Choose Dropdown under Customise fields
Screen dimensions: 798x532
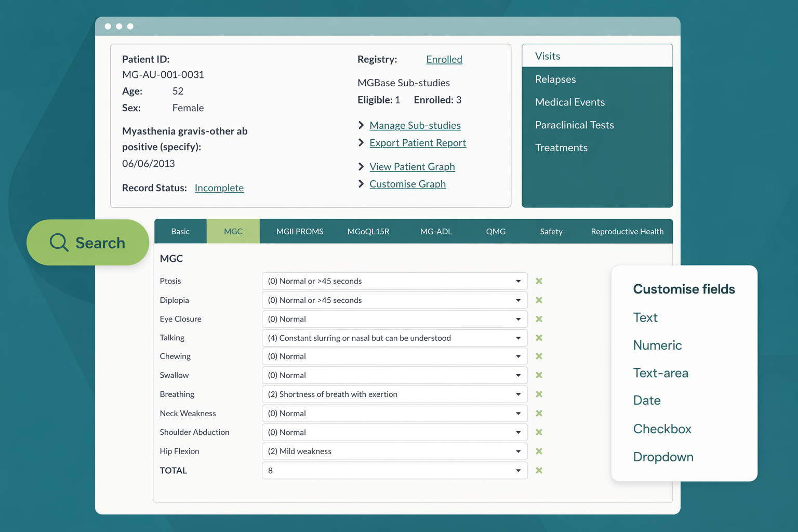[663, 457]
